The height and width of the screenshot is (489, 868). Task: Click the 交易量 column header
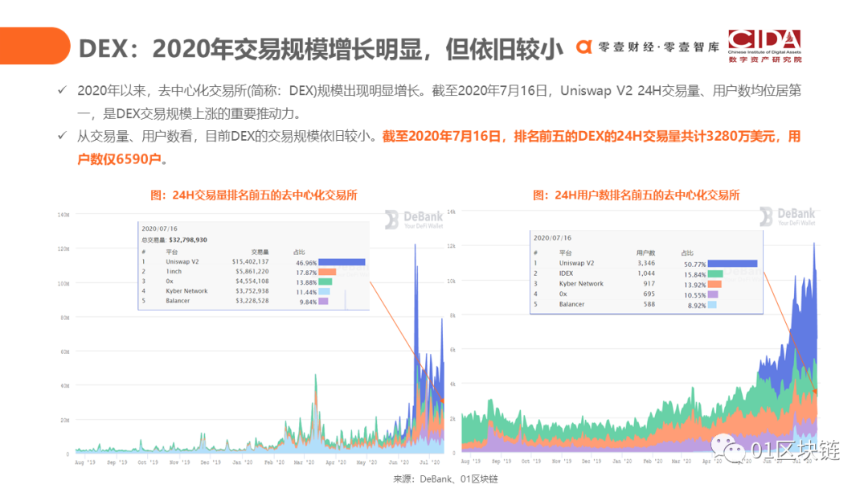coord(260,252)
